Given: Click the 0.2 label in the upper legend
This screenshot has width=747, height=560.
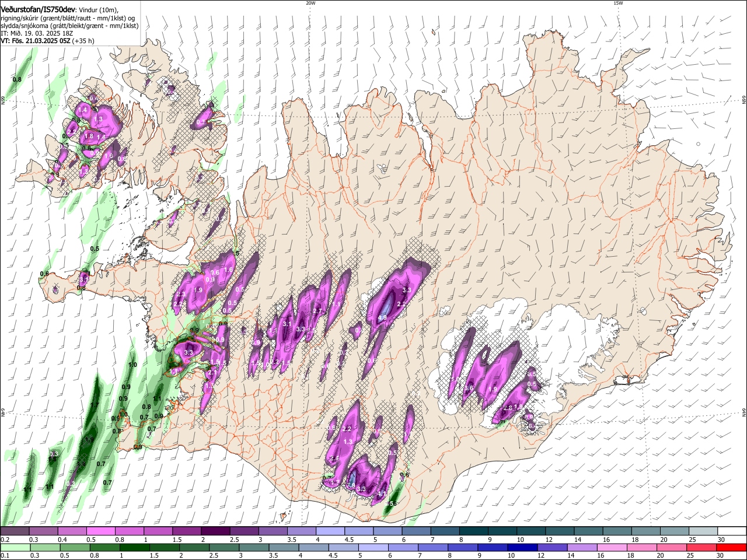Looking at the screenshot, I should [x=5, y=540].
